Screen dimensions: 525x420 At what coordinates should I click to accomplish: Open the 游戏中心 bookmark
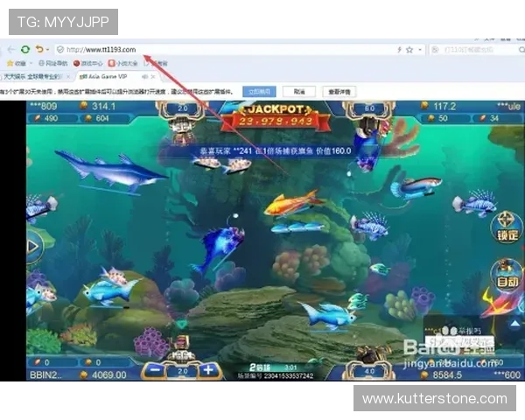click(x=87, y=63)
